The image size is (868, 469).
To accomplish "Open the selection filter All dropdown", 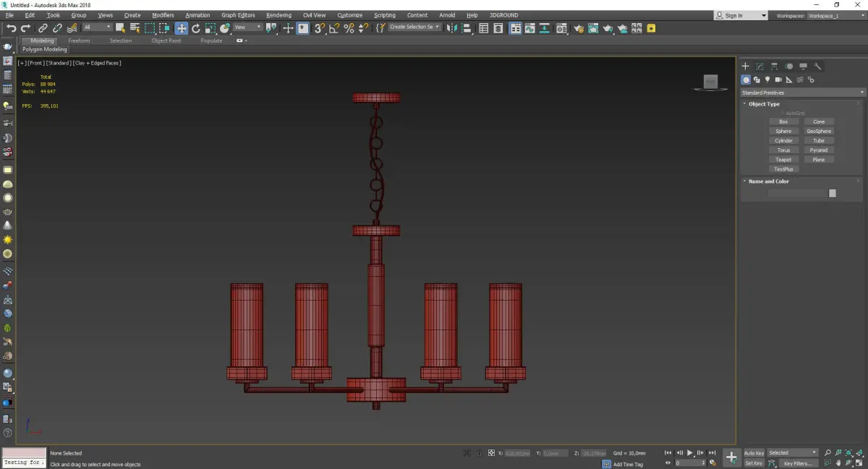I will click(x=97, y=27).
